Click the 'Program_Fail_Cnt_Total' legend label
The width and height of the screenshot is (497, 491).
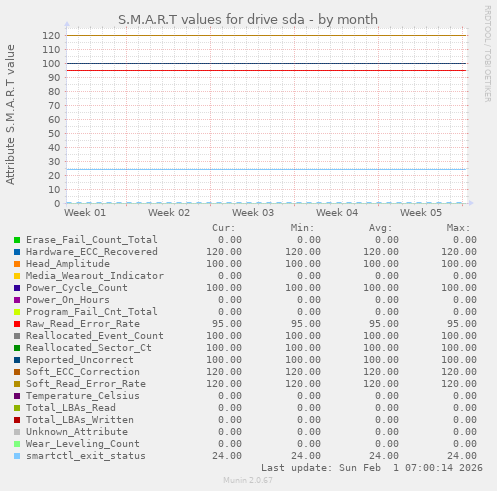point(92,312)
